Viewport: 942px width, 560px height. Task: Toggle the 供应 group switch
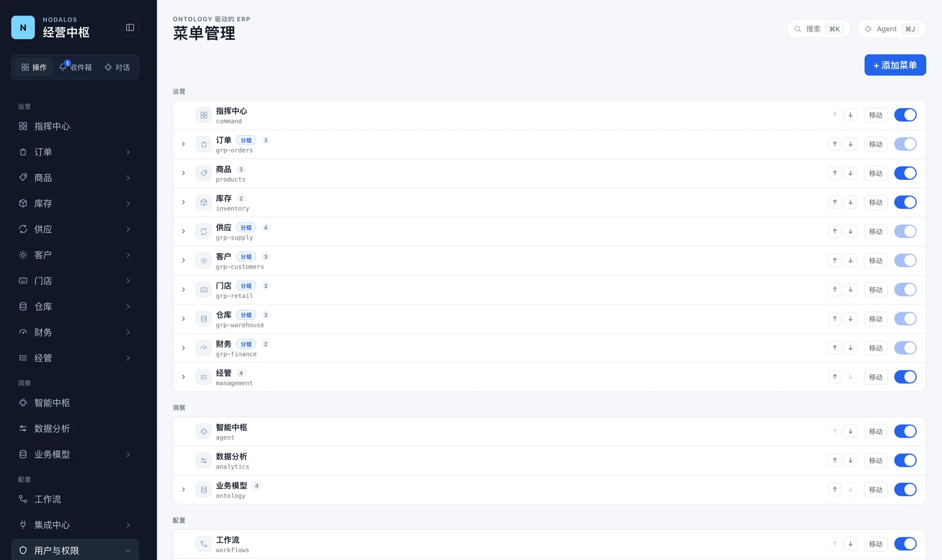coord(905,231)
